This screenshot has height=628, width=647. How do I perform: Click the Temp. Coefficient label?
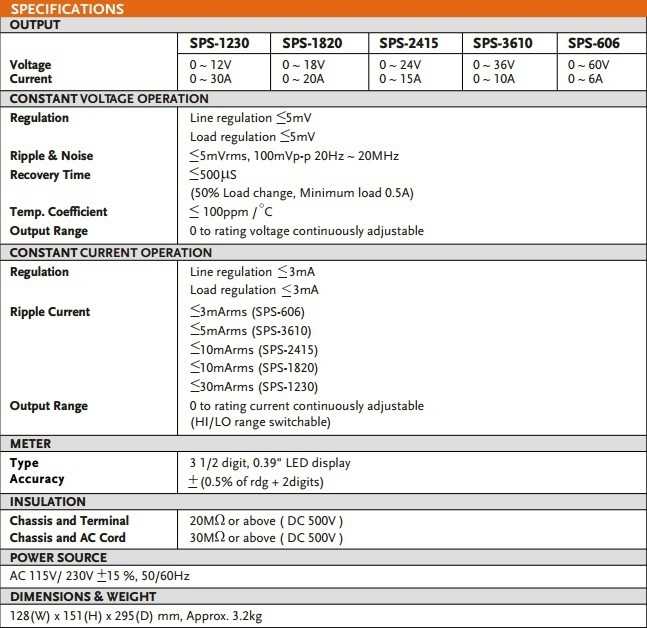click(x=59, y=212)
